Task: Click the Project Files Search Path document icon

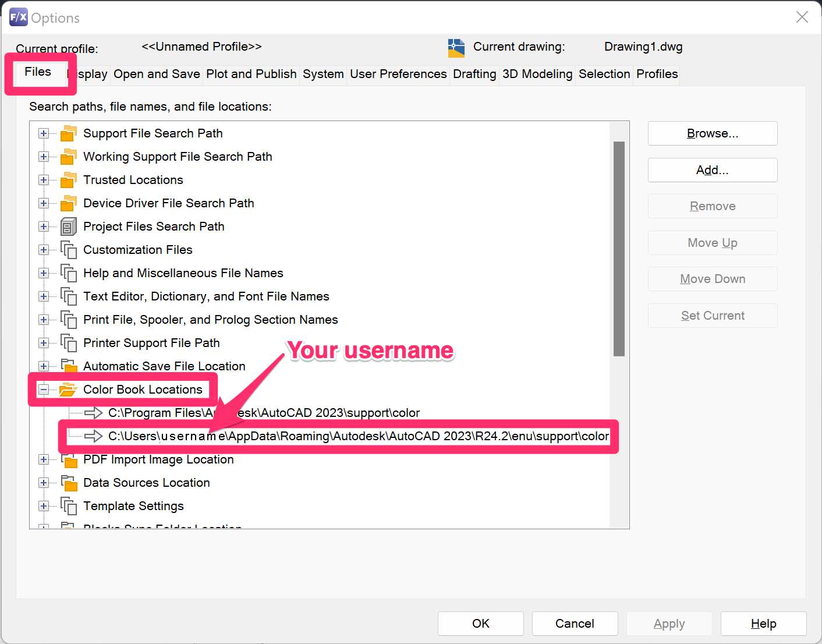Action: tap(69, 227)
